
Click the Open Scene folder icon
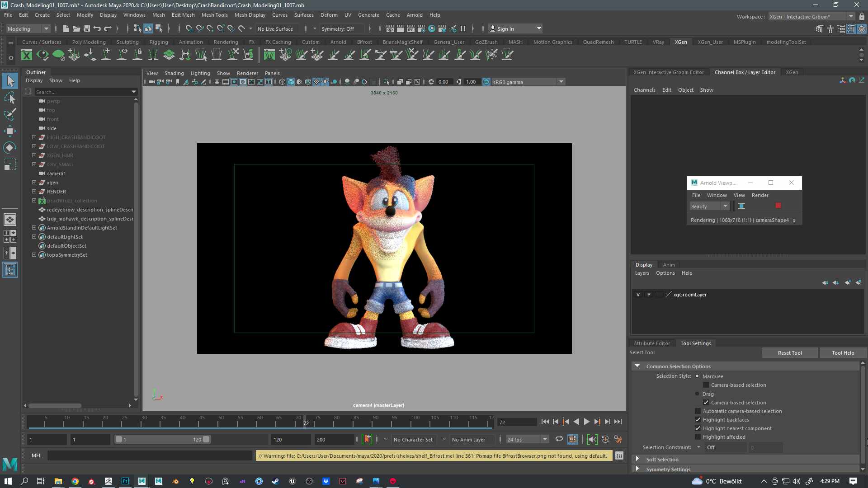(x=76, y=28)
